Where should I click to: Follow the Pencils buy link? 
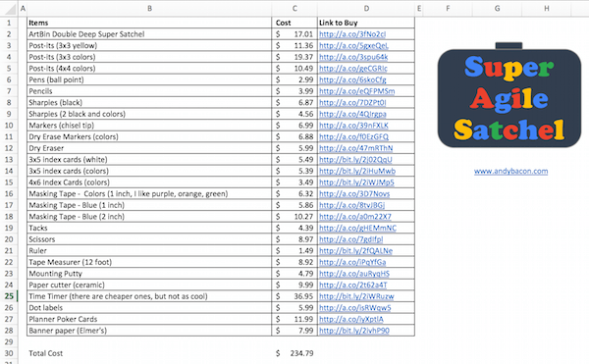(357, 91)
